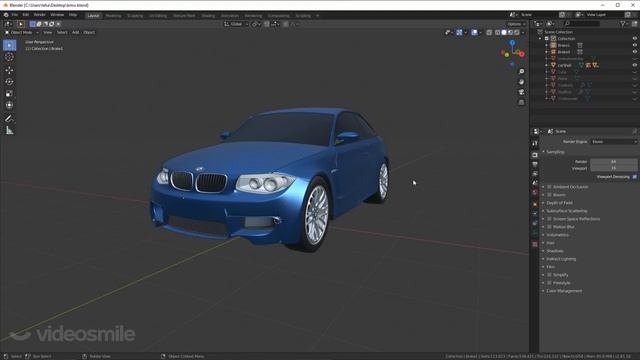Select the Measure tool
This screenshot has width=640, height=360.
point(9,131)
